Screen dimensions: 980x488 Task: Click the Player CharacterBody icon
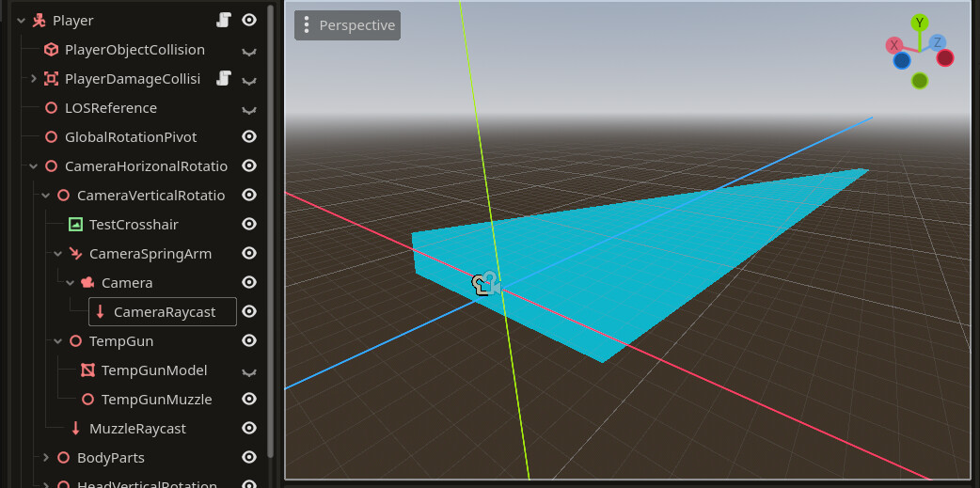click(x=39, y=21)
